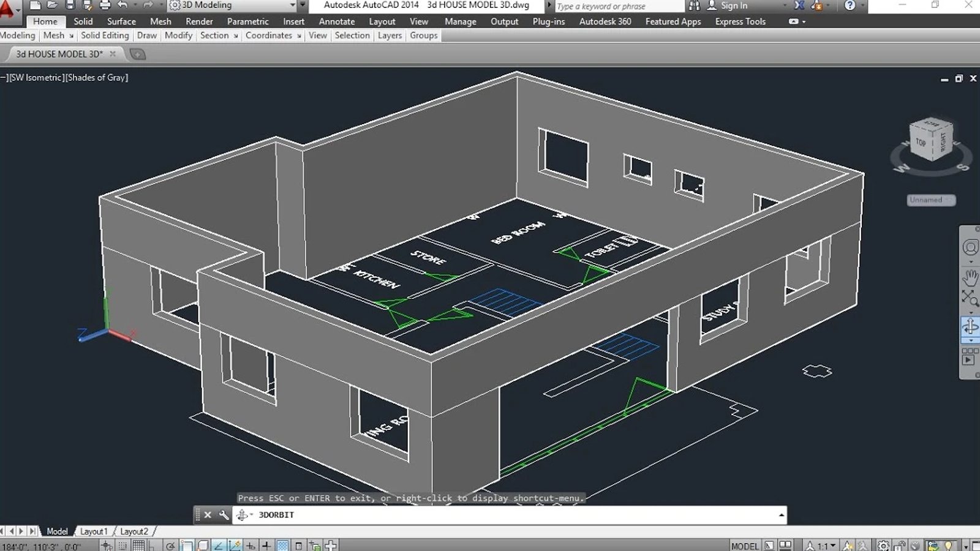This screenshot has height=551, width=980.
Task: Toggle Show/Hide Lineweight in status bar
Action: (x=266, y=545)
